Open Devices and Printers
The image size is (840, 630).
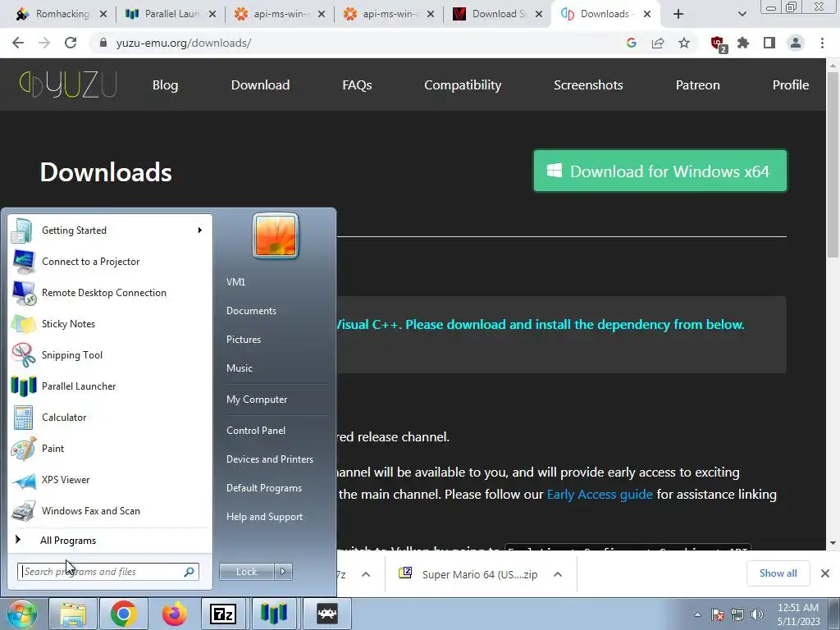(269, 459)
